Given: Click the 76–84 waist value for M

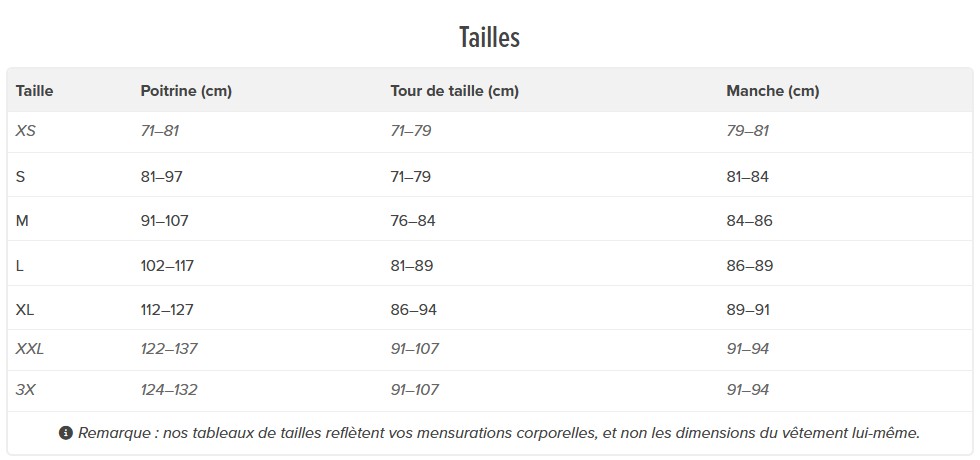Looking at the screenshot, I should point(413,221).
